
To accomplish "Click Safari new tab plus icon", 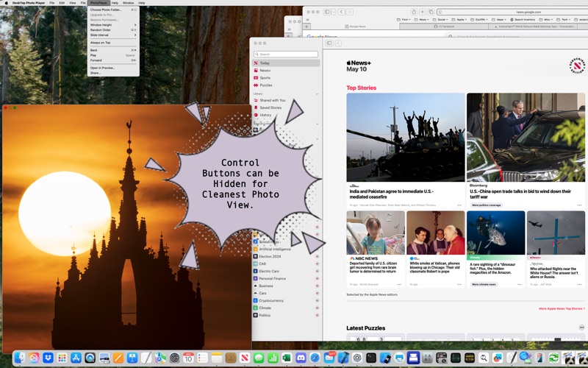I will [x=422, y=12].
